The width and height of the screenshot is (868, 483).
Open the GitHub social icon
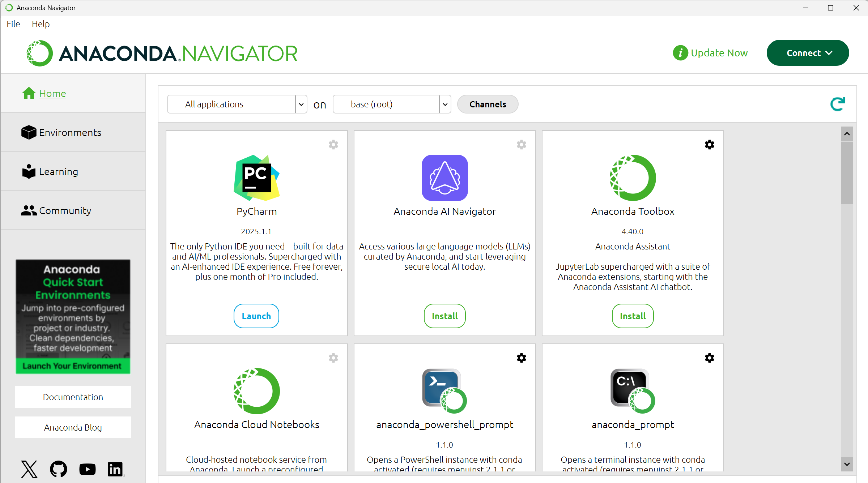click(x=58, y=469)
